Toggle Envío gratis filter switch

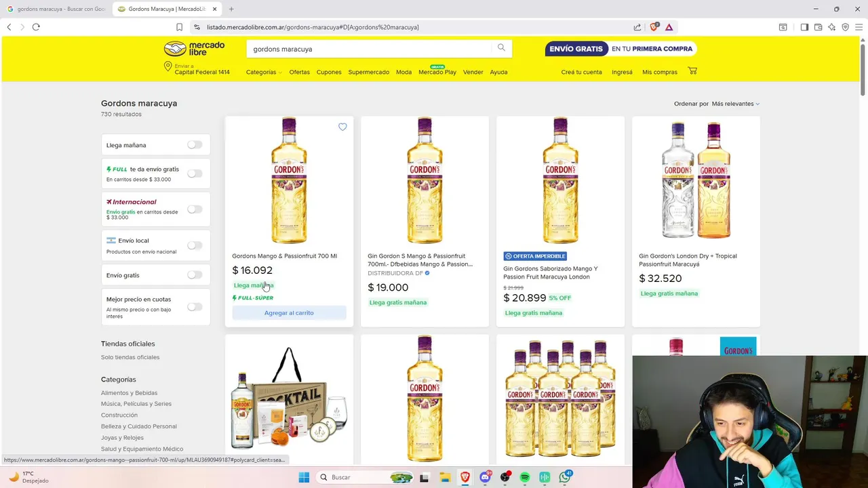(x=195, y=274)
